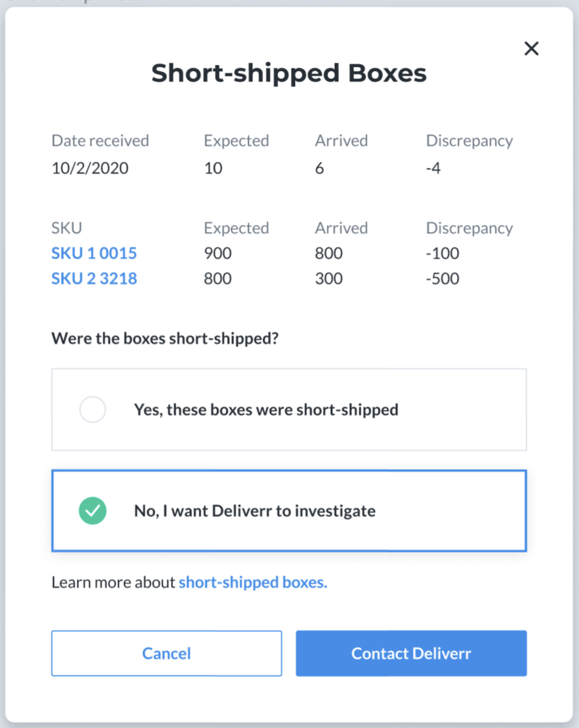This screenshot has height=728, width=579.
Task: Click the -100 discrepancy value
Action: click(443, 253)
